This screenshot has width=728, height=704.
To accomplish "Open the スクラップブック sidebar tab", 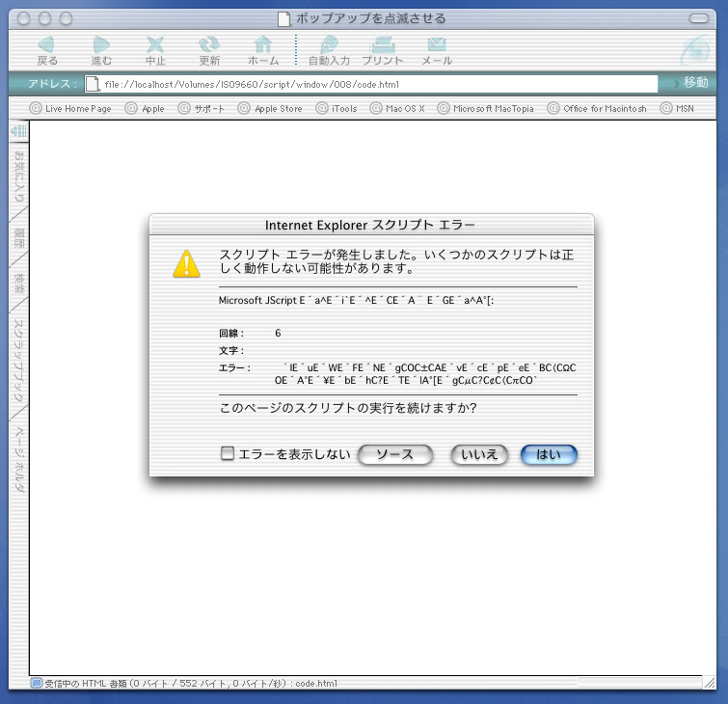I will pyautogui.click(x=18, y=361).
